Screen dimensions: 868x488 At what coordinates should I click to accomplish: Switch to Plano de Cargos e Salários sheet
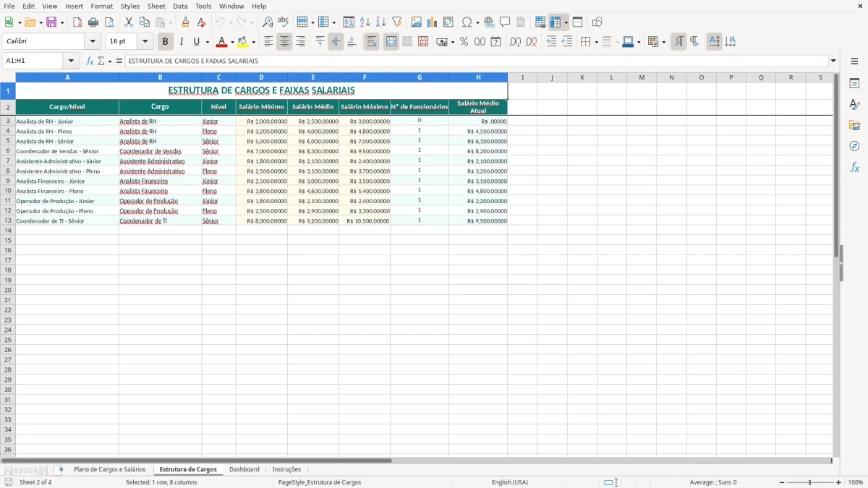click(x=109, y=470)
